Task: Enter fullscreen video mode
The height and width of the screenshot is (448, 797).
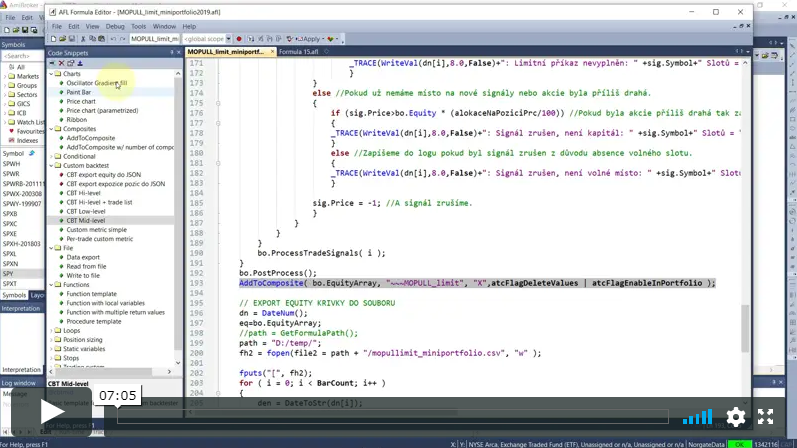Action: pos(765,417)
